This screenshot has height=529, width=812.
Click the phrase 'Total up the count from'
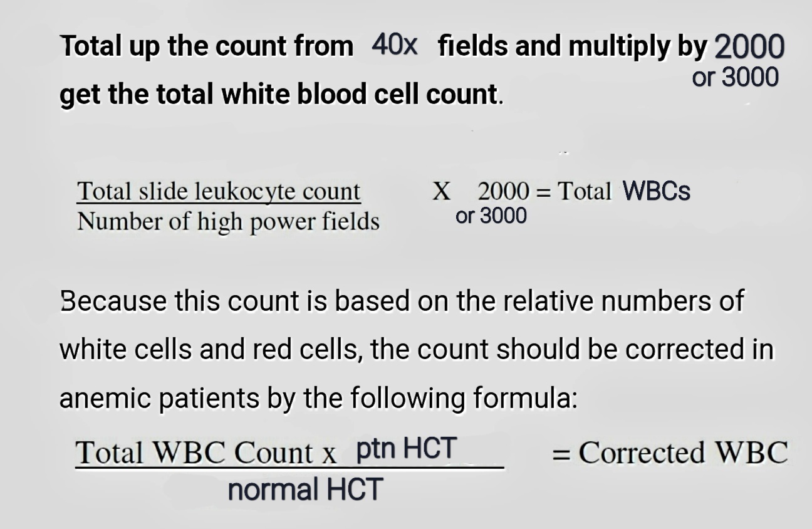pos(207,48)
